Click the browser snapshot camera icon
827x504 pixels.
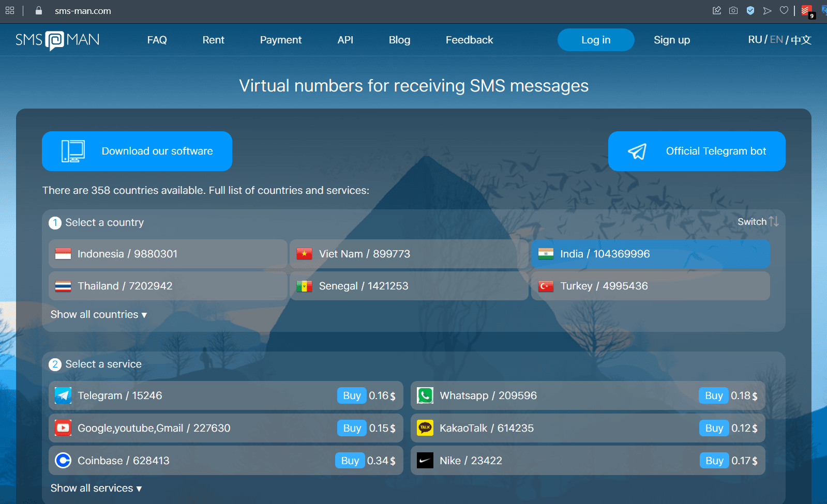point(733,10)
